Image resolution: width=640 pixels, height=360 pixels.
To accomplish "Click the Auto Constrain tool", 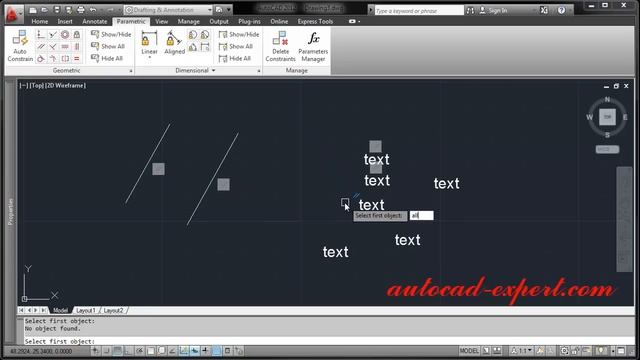I will click(x=20, y=46).
